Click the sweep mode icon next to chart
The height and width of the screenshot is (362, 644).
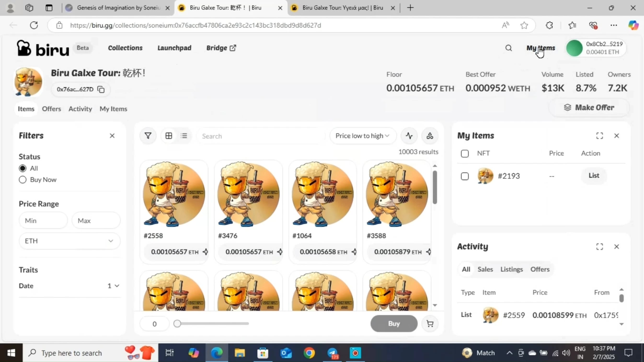pyautogui.click(x=430, y=136)
